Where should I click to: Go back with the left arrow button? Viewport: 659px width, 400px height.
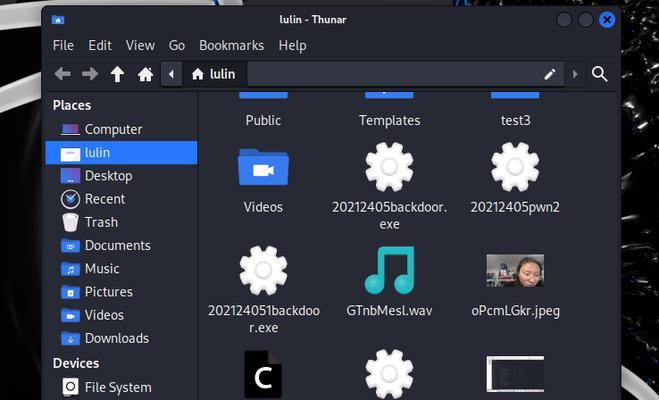tap(63, 74)
